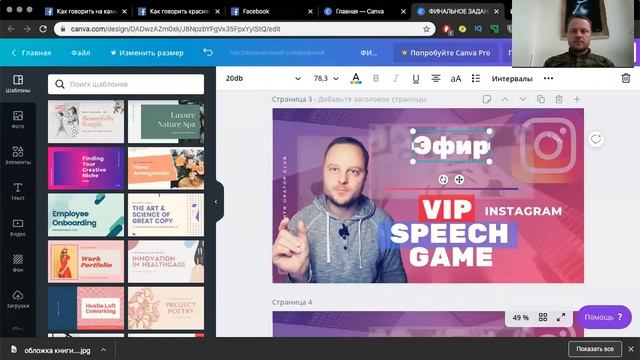Toggle italic formatting
Viewport: 640px width, 360px height.
tap(396, 78)
